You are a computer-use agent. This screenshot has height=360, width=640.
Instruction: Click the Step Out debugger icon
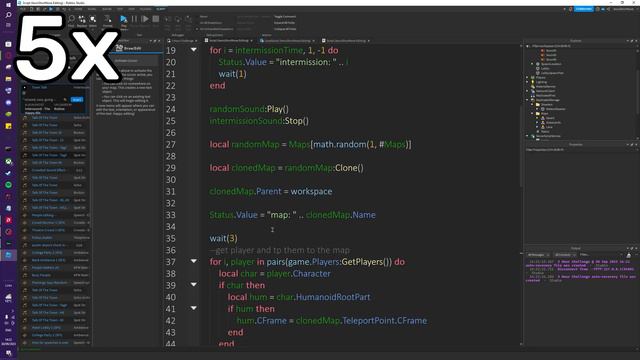188,20
